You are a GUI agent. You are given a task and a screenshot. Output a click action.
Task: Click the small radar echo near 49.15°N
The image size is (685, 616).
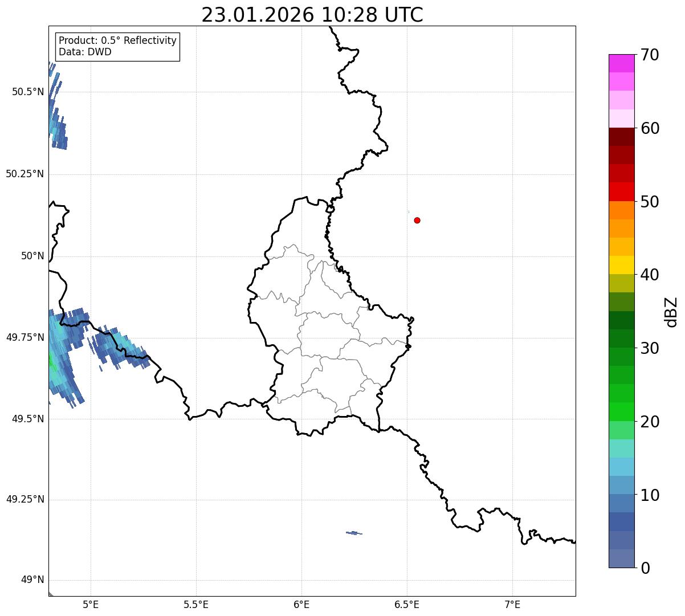(354, 533)
